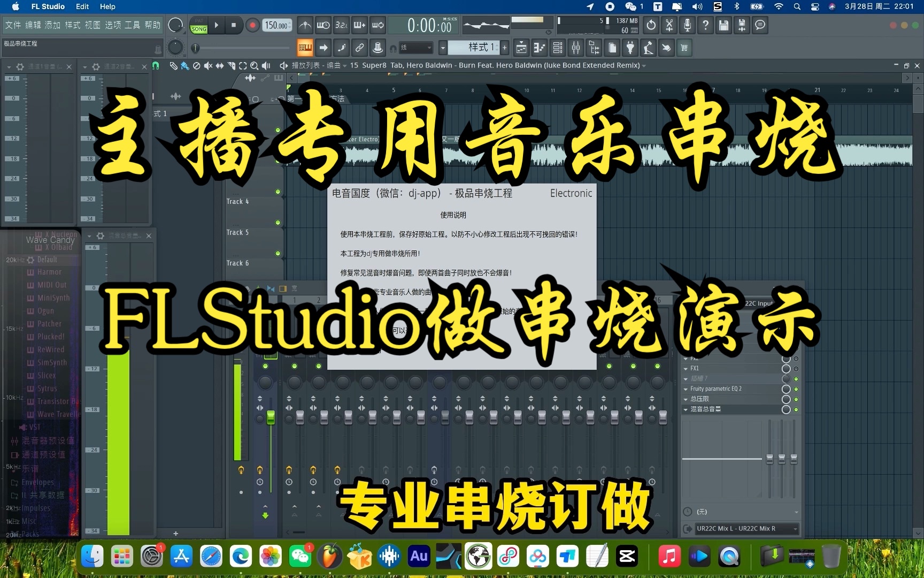
Task: Toggle the step editing mode icon
Action: point(342,48)
